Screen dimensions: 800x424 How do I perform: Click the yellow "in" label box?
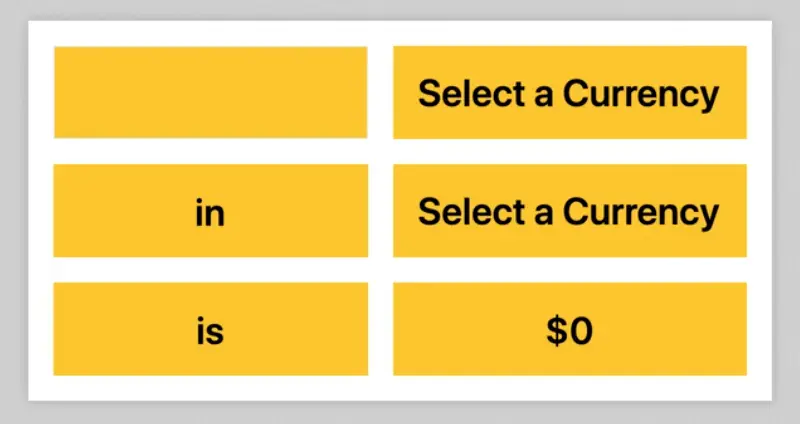210,211
